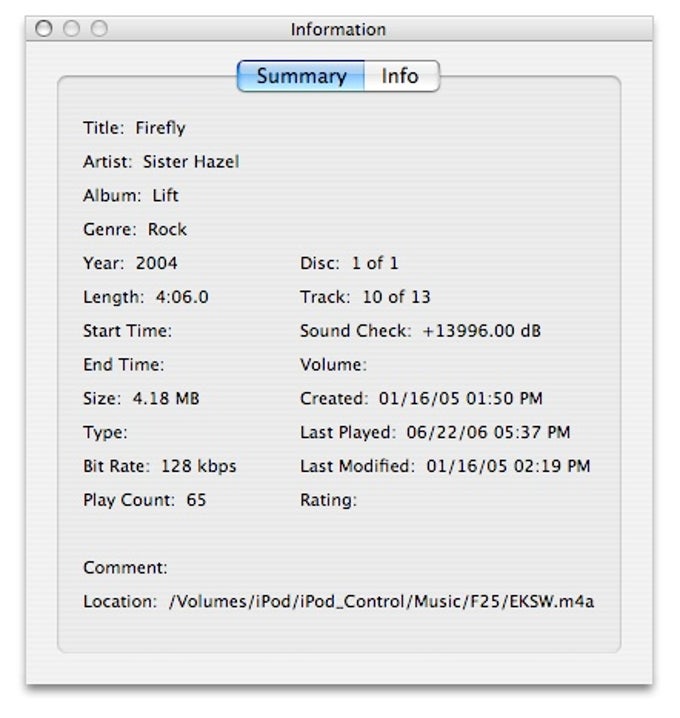This screenshot has width=680, height=718.
Task: Click the size value 4.18 MB
Action: (166, 399)
